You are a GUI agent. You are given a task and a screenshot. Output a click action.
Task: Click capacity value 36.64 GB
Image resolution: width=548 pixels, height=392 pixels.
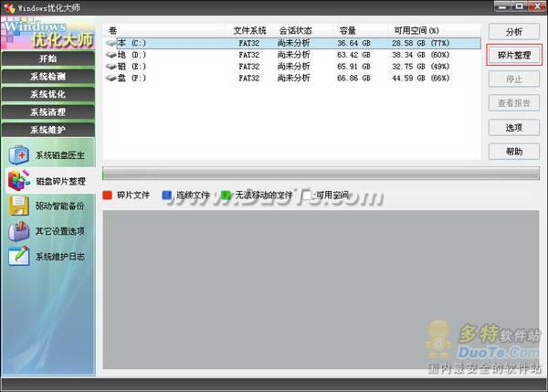click(353, 43)
